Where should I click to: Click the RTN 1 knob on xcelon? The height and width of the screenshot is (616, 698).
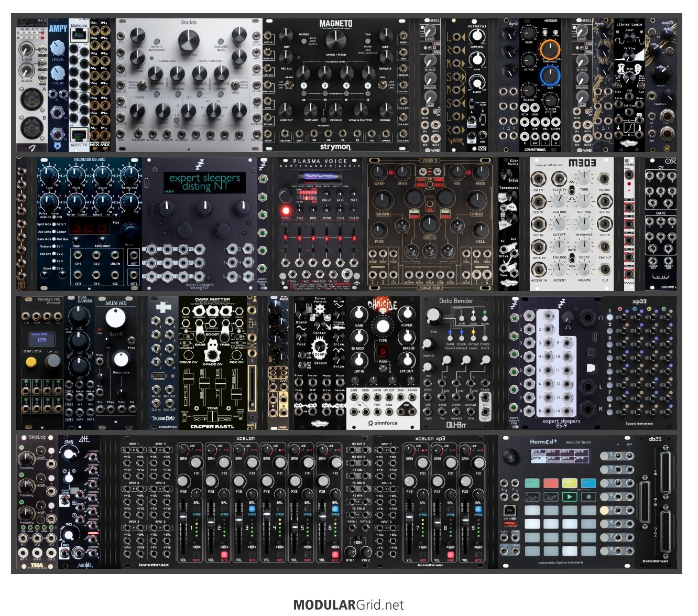coord(350,551)
